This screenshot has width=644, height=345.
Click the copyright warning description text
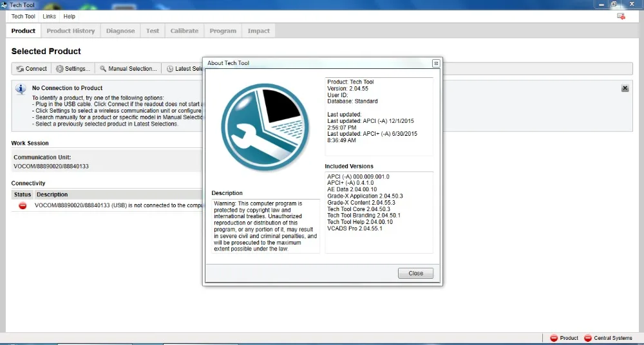click(x=265, y=226)
